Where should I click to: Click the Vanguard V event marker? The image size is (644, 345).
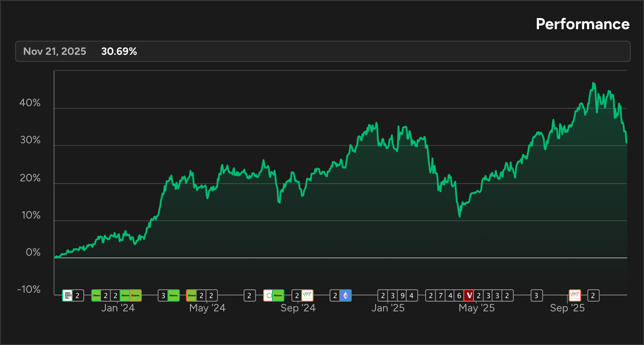point(469,295)
